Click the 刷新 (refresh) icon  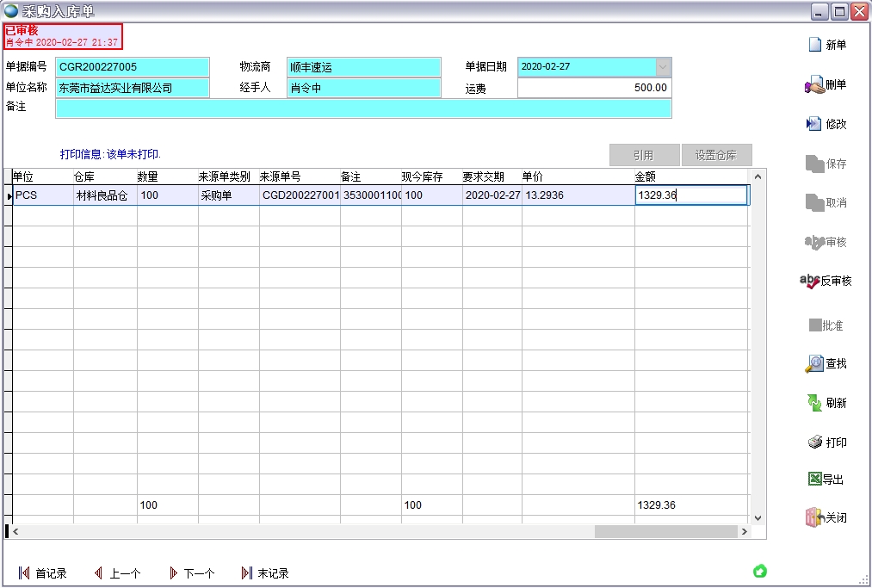pyautogui.click(x=813, y=403)
